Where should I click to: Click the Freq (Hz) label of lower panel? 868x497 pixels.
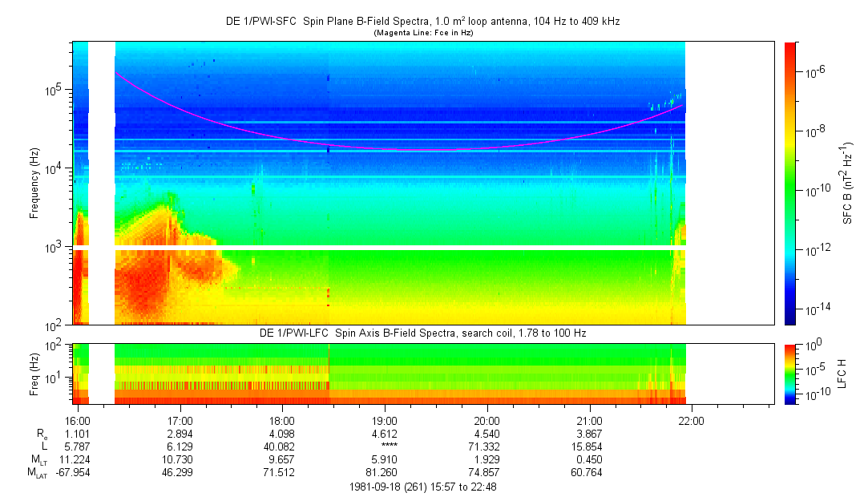[x=34, y=374]
